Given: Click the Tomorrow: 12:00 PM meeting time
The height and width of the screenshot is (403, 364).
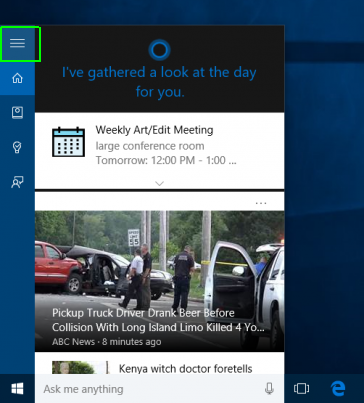Looking at the screenshot, I should click(166, 160).
